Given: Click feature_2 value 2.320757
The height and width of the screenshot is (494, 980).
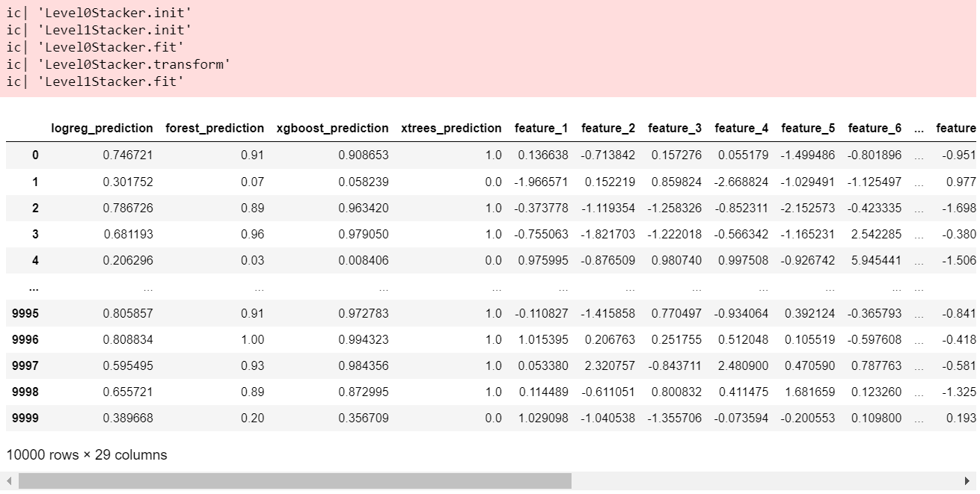Looking at the screenshot, I should pyautogui.click(x=610, y=365).
